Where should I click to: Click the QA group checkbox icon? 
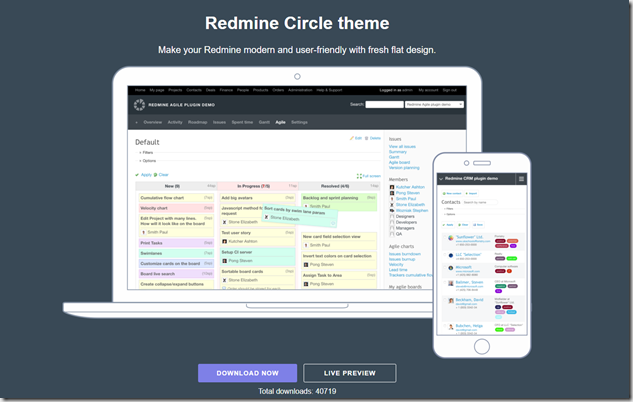pos(392,234)
